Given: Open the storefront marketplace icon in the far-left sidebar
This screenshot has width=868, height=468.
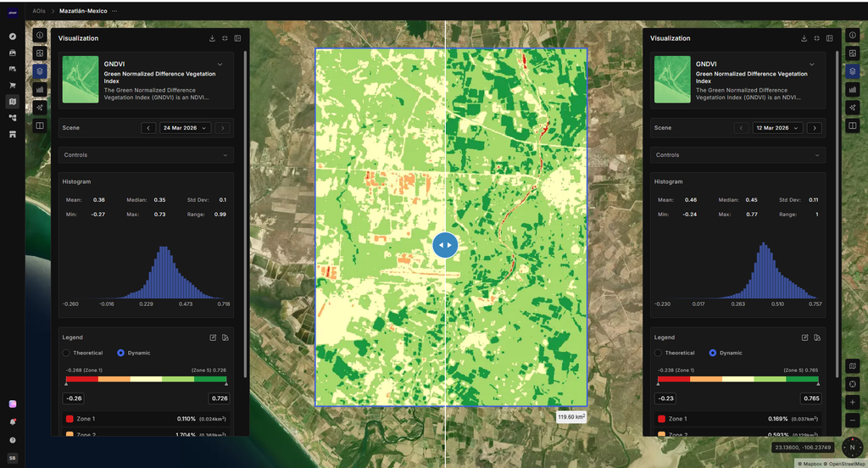Looking at the screenshot, I should (x=12, y=134).
